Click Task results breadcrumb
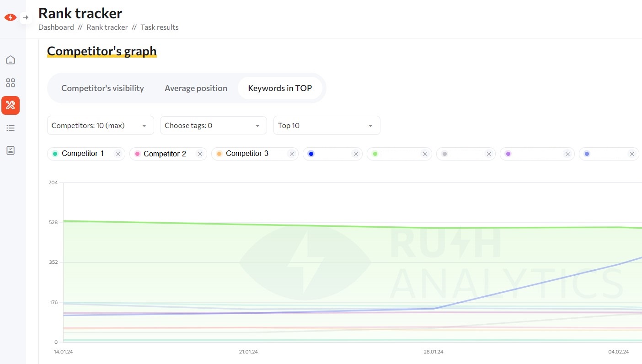The height and width of the screenshot is (364, 642). pyautogui.click(x=160, y=27)
